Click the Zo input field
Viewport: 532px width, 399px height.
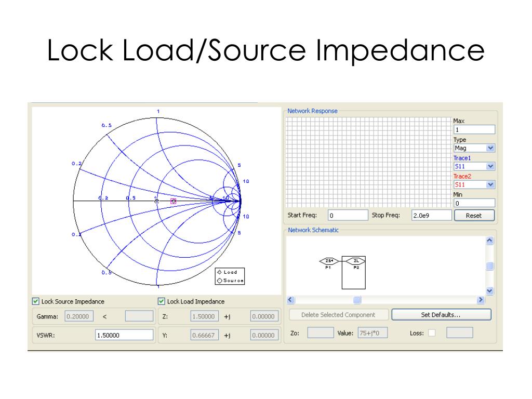point(321,333)
